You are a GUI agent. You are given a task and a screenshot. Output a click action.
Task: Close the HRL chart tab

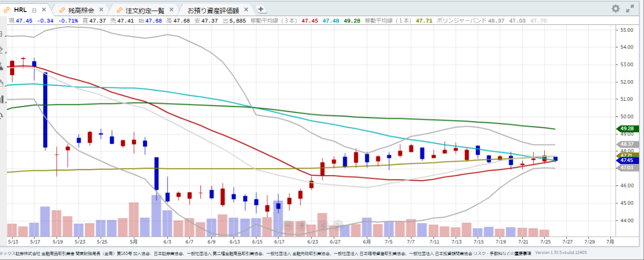pyautogui.click(x=44, y=10)
